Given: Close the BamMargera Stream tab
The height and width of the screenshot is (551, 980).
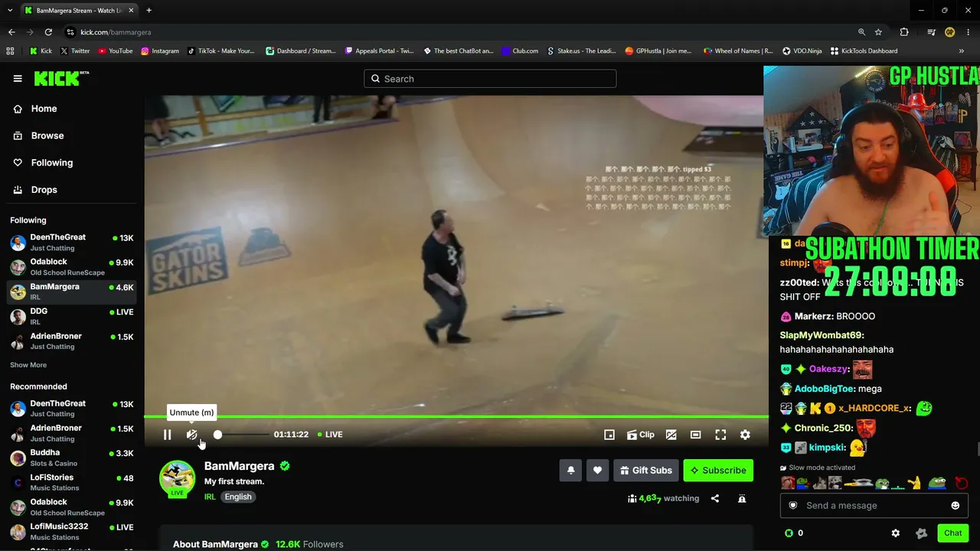Looking at the screenshot, I should tap(131, 11).
